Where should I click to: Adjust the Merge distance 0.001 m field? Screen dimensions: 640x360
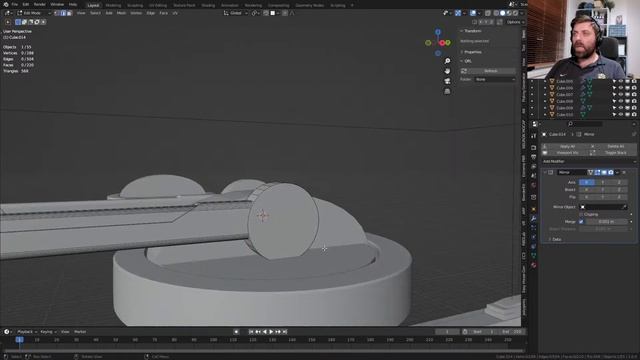pos(607,222)
